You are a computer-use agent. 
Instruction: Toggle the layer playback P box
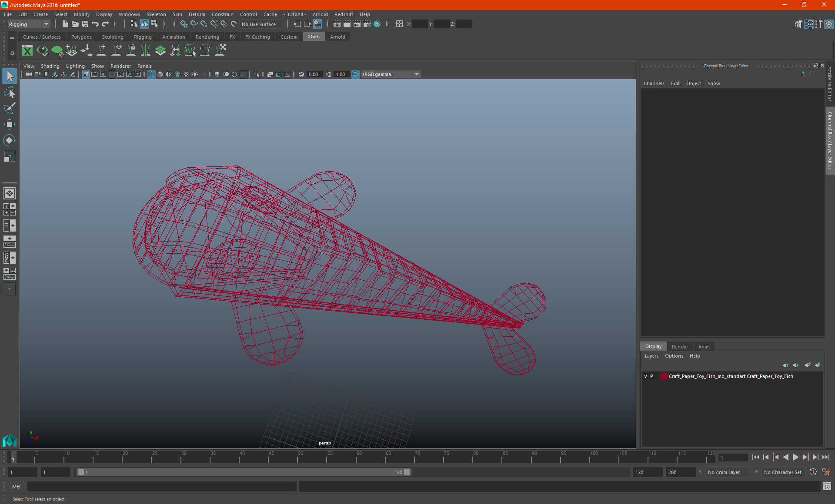651,376
